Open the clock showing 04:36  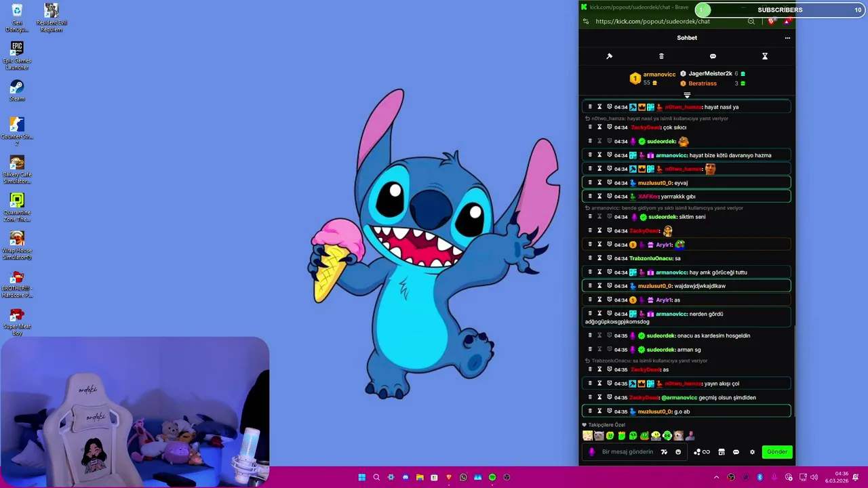point(837,477)
